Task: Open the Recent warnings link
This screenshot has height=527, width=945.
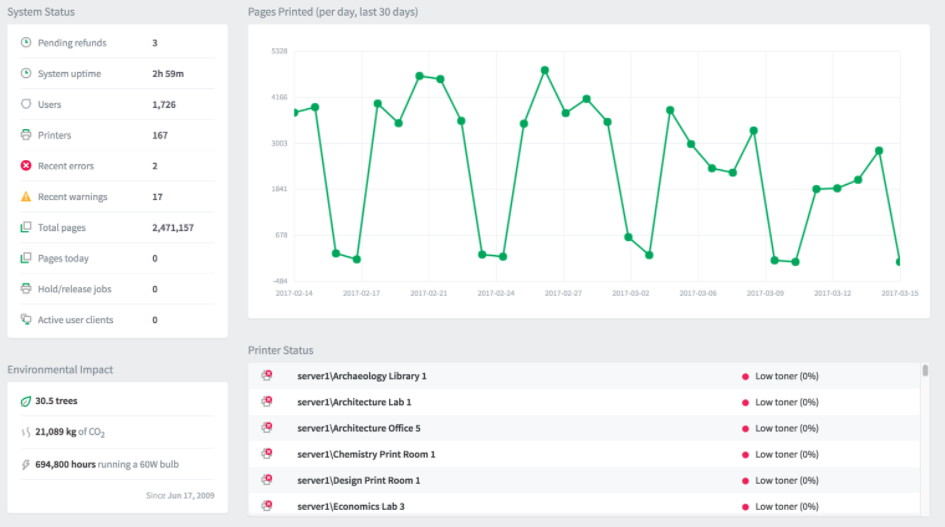Action: 72,197
